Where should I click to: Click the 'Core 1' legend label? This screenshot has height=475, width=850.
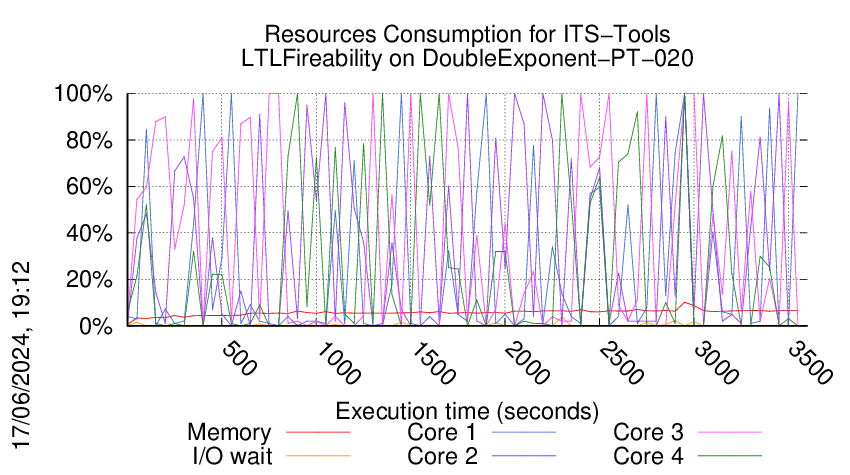pos(441,432)
